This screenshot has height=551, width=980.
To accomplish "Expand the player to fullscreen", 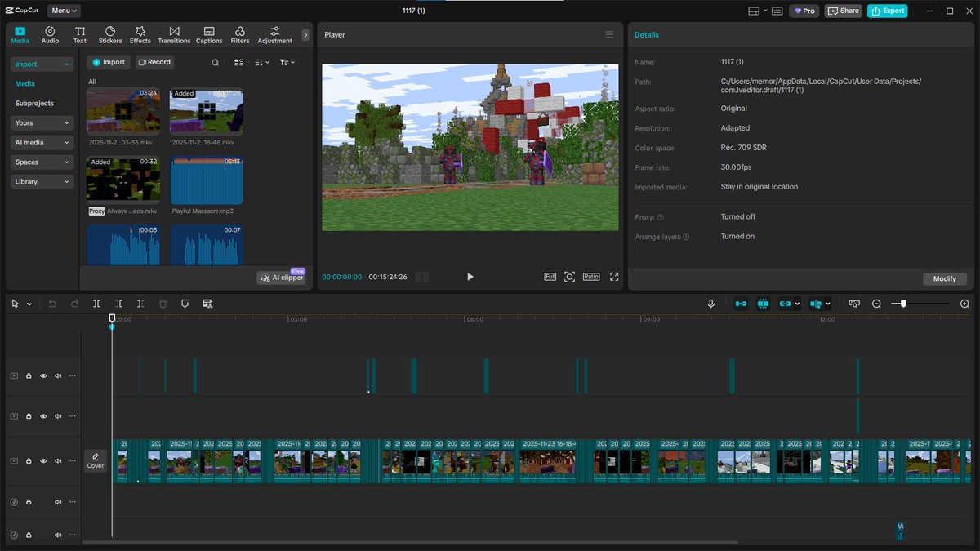I will pyautogui.click(x=614, y=277).
